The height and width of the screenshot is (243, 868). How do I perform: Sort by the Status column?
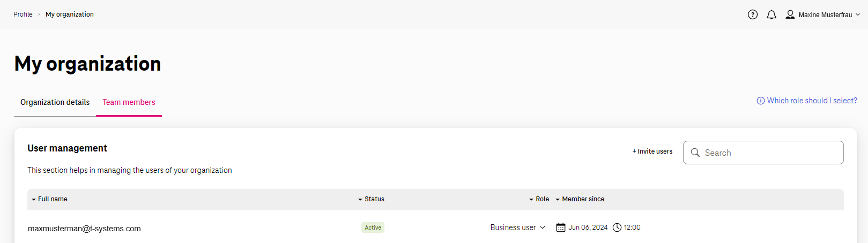[x=371, y=199]
